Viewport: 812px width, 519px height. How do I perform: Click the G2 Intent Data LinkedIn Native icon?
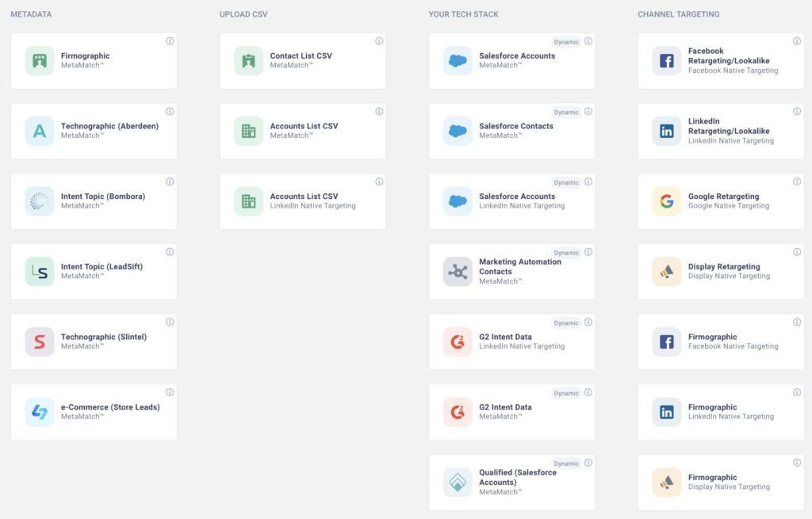click(458, 342)
